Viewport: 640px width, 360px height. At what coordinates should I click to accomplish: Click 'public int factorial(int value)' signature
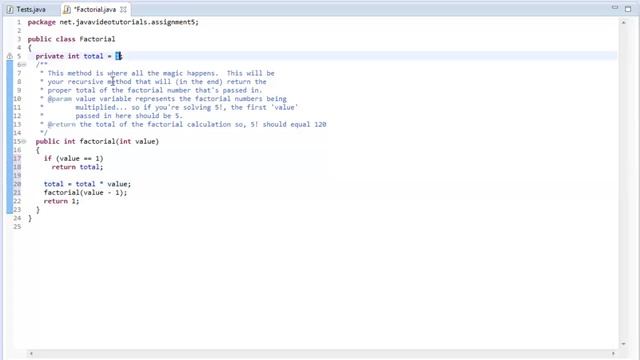(x=97, y=142)
